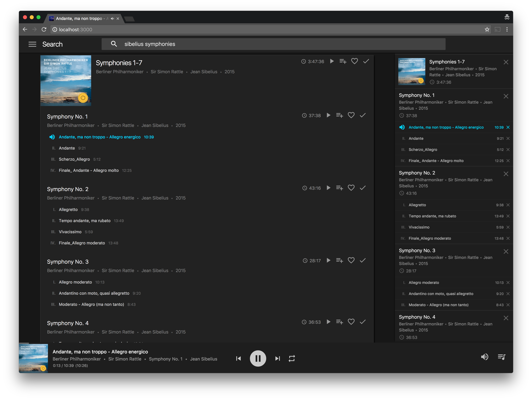Mark Symphony No. 3 with checkmark icon

pos(363,260)
